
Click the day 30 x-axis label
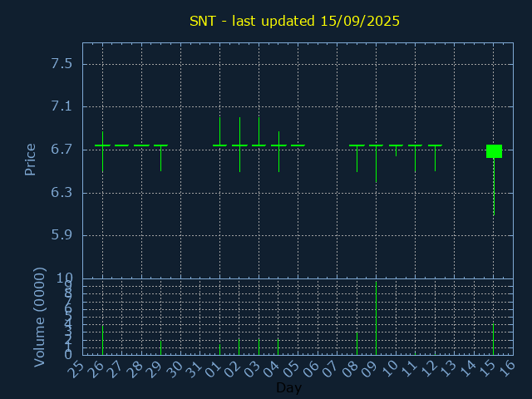click(x=175, y=369)
